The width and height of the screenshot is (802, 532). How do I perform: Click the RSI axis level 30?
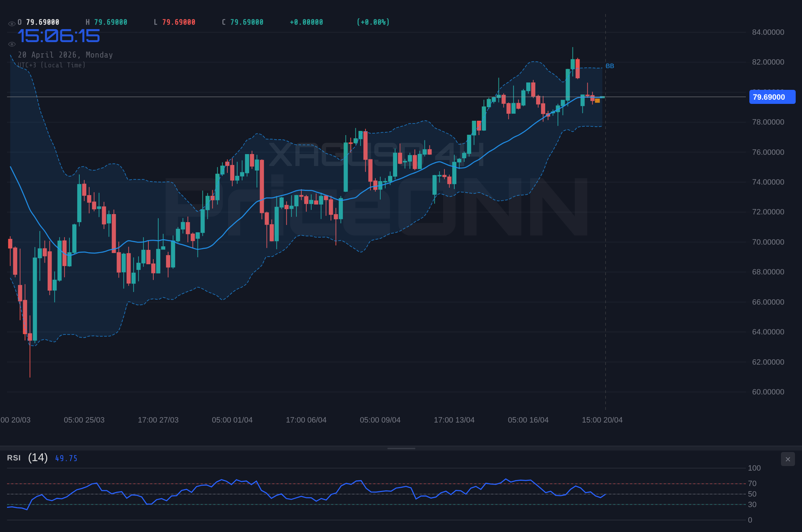click(x=752, y=505)
